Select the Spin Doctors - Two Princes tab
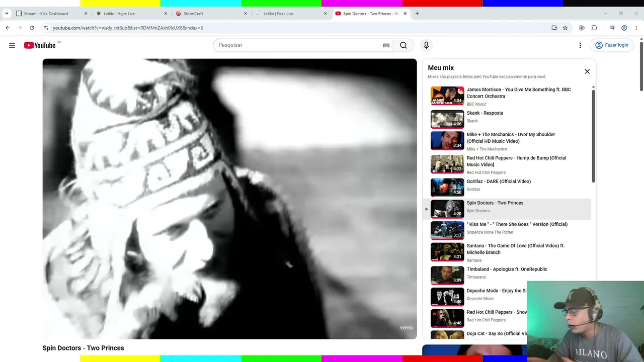The width and height of the screenshot is (644, 362). 371,14
